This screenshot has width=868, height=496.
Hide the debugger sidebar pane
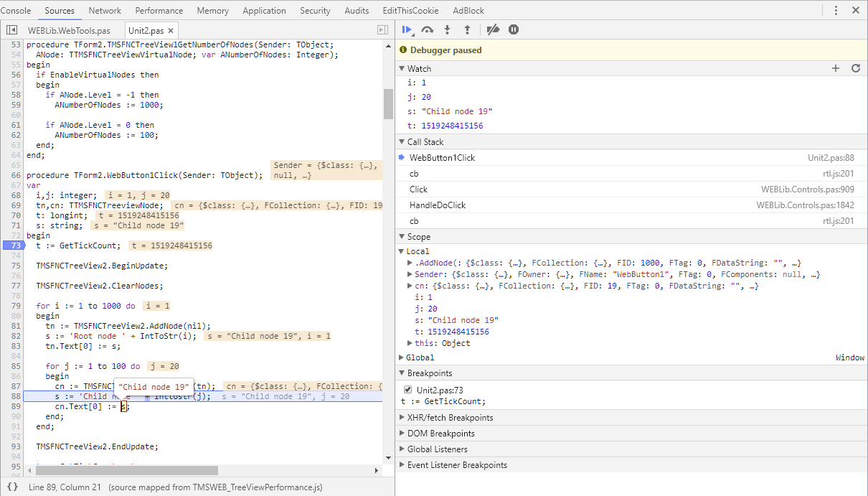382,30
